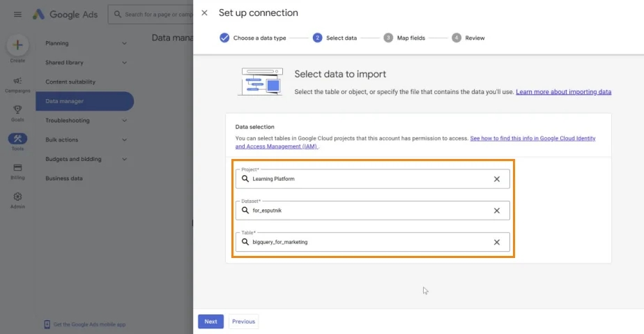Click the Google Ads logo
The width and height of the screenshot is (644, 334).
(x=65, y=15)
